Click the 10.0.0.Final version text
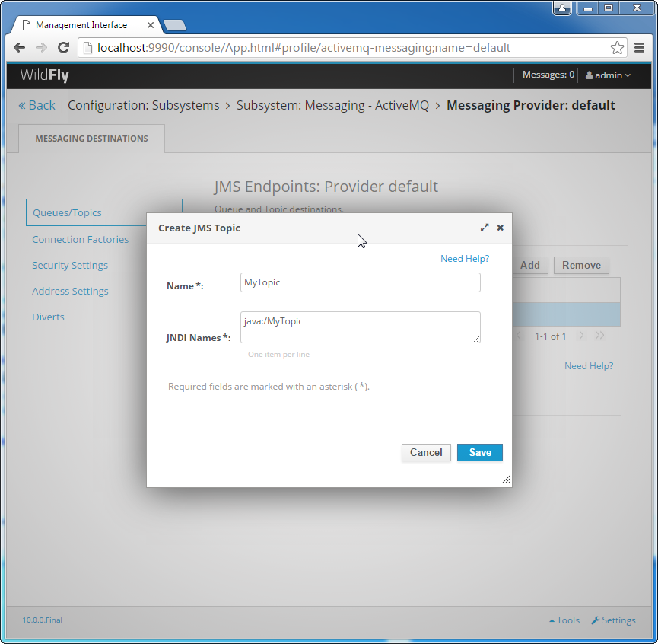The width and height of the screenshot is (658, 644). pyautogui.click(x=42, y=620)
